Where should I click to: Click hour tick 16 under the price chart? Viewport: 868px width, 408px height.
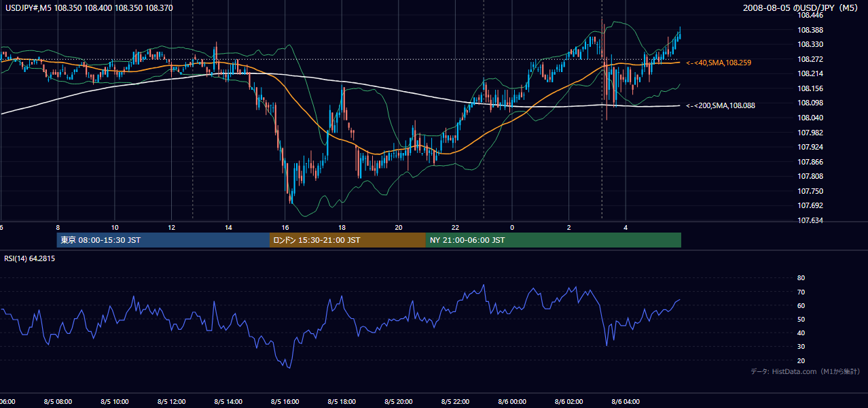[285, 227]
